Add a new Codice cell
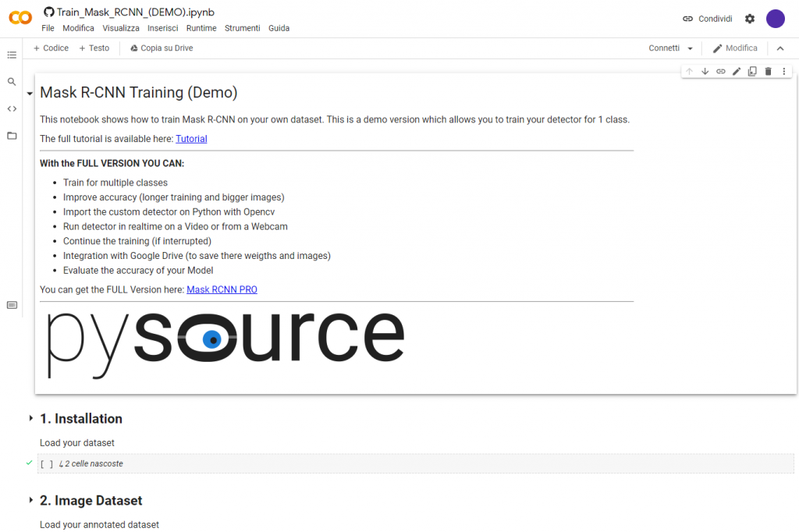Image resolution: width=799 pixels, height=532 pixels. click(51, 48)
